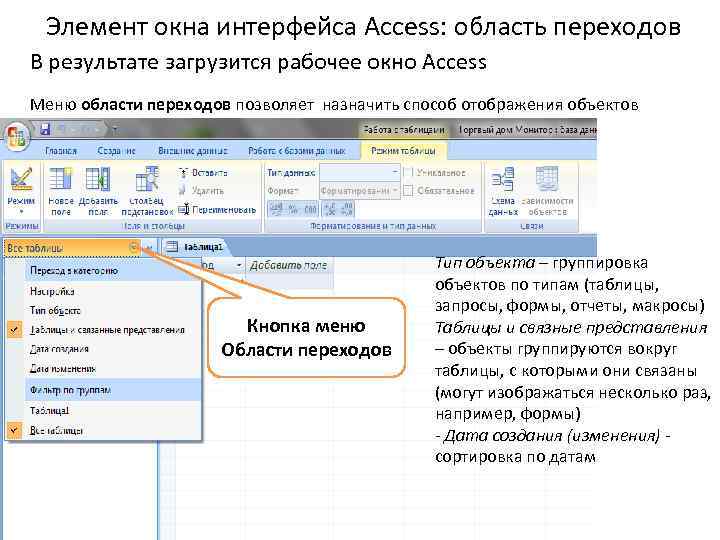Click the Переименовать column command

pos(217,209)
